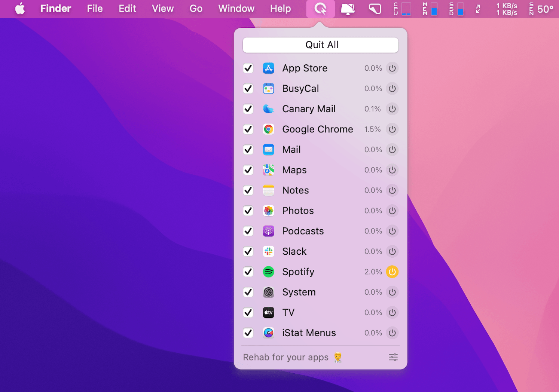Select the Maps entry in the app list

[294, 170]
